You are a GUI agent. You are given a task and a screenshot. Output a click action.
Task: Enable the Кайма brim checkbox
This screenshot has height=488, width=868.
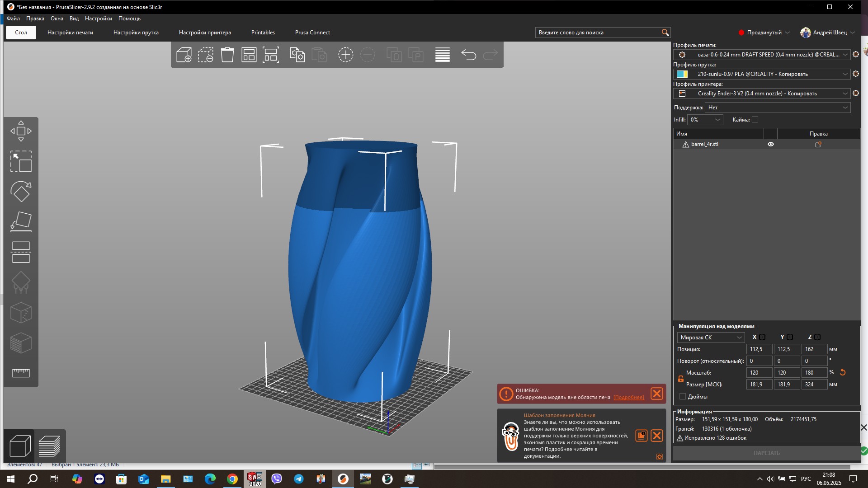pos(755,119)
